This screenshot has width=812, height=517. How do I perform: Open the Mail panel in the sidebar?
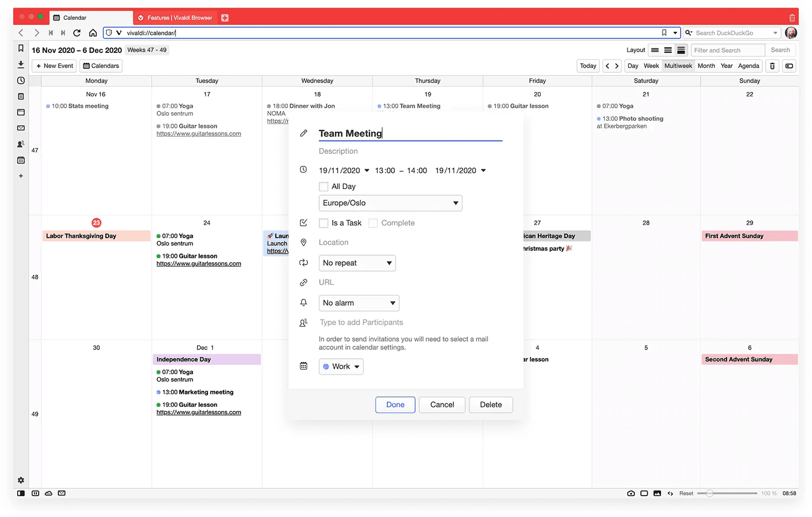pos(20,128)
